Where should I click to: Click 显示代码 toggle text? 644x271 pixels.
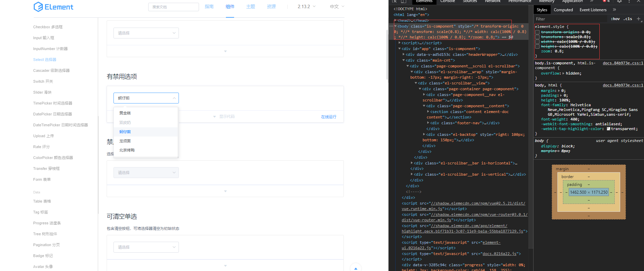227,116
